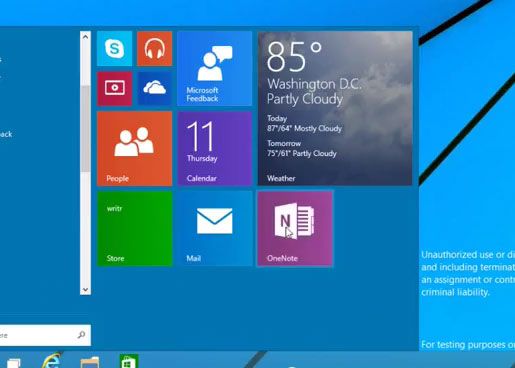Open the Music headphones tile
This screenshot has height=368, width=515.
[155, 49]
